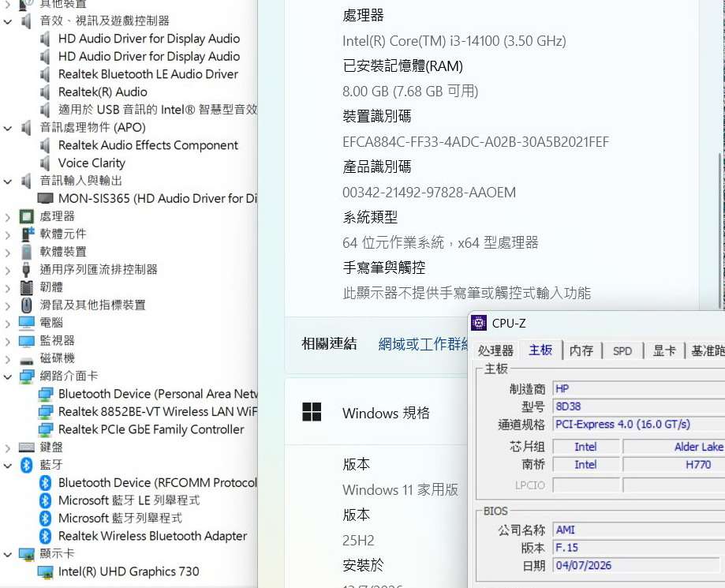Switch to the 内存 tab in CPU-Z

pyautogui.click(x=581, y=350)
